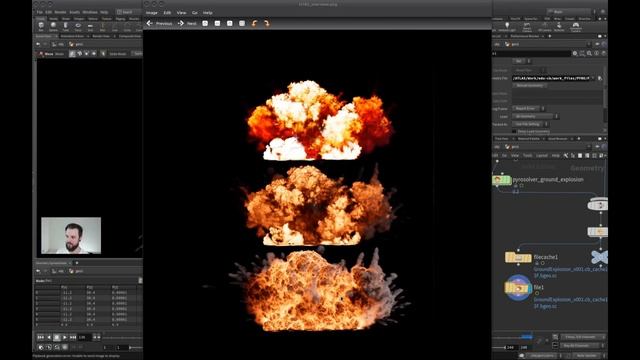The image size is (640, 360).
Task: Click webcam thumbnail of presenter
Action: point(71,236)
